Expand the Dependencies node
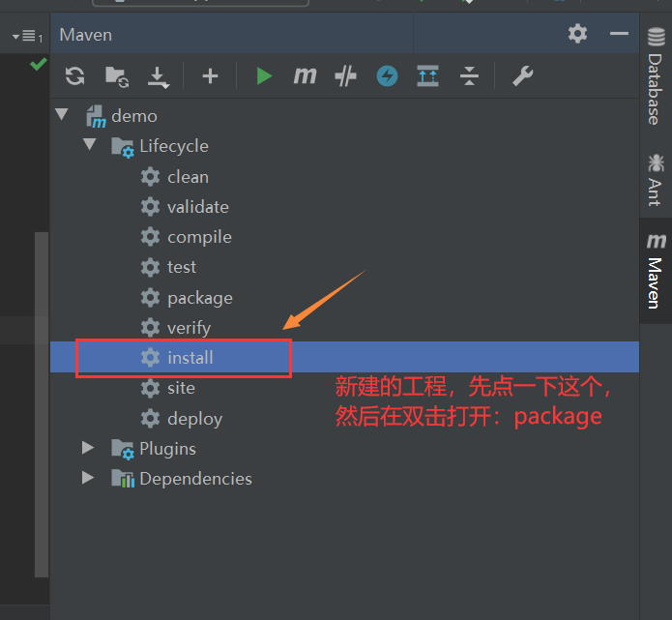Viewport: 672px width, 620px height. pos(88,478)
